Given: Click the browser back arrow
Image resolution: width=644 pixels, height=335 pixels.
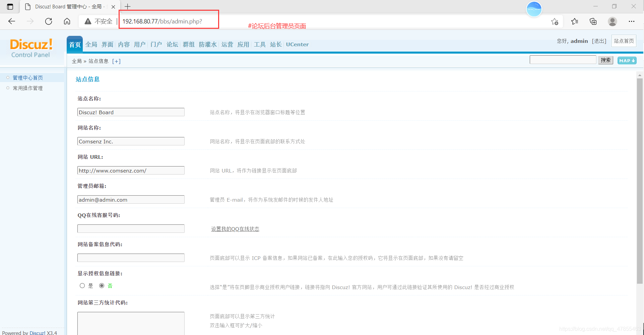Looking at the screenshot, I should tap(12, 21).
